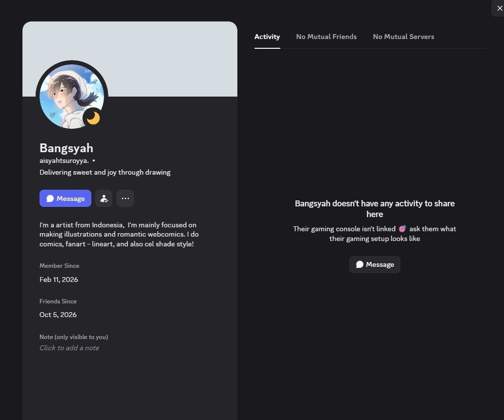The image size is (504, 420).
Task: Click the blue Message button
Action: (65, 199)
